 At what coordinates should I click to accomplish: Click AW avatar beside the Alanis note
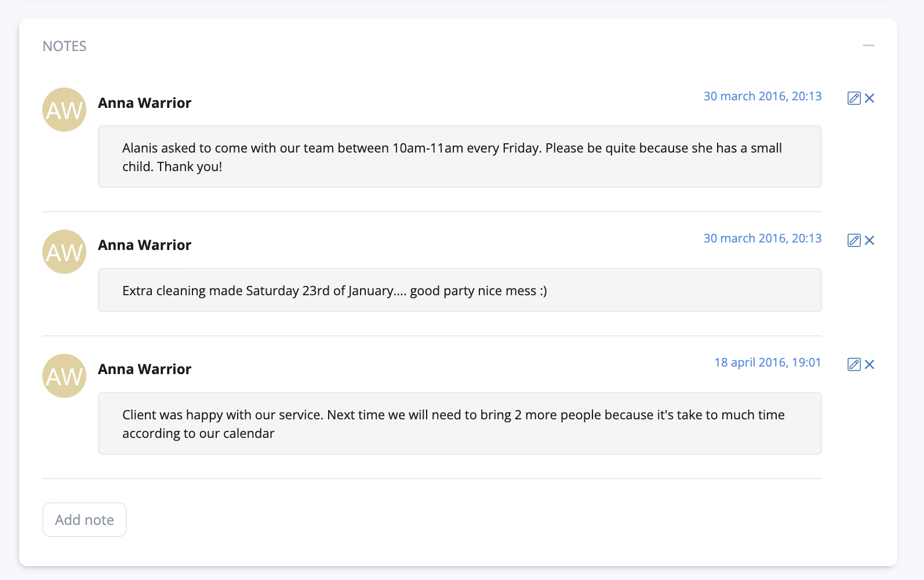pos(64,110)
